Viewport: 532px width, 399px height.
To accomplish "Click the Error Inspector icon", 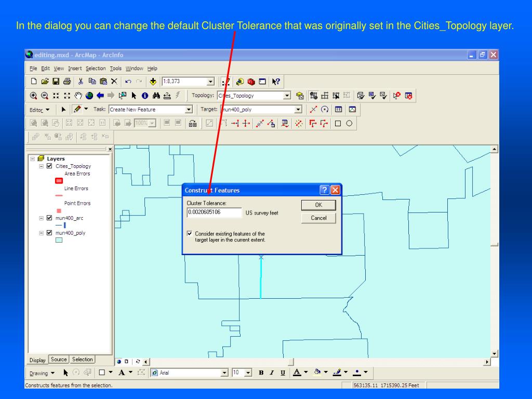I will pyautogui.click(x=409, y=96).
